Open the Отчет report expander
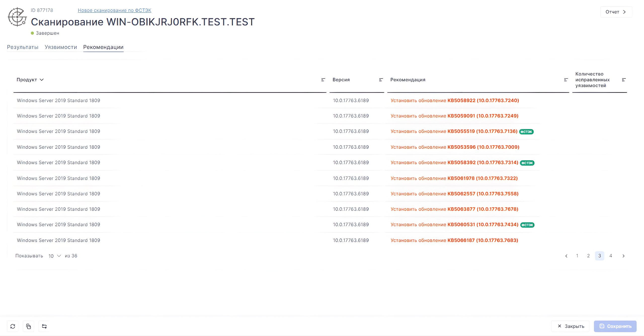The width and height of the screenshot is (644, 336). (x=616, y=12)
